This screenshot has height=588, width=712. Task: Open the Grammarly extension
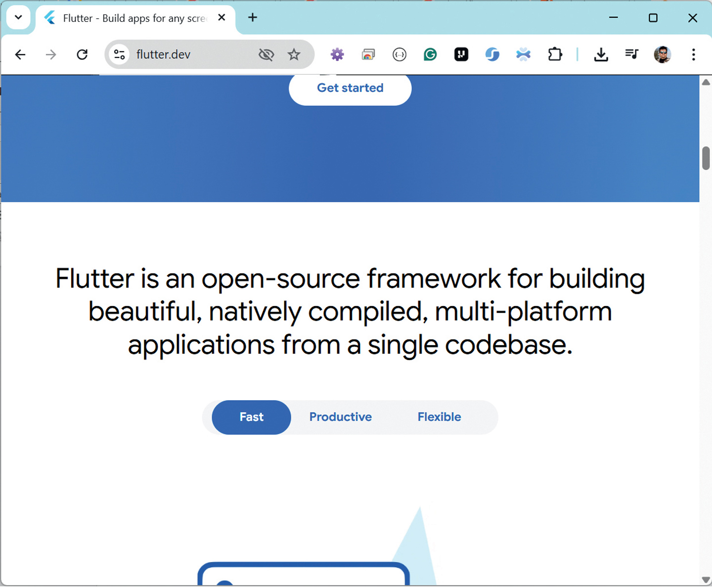pos(430,54)
